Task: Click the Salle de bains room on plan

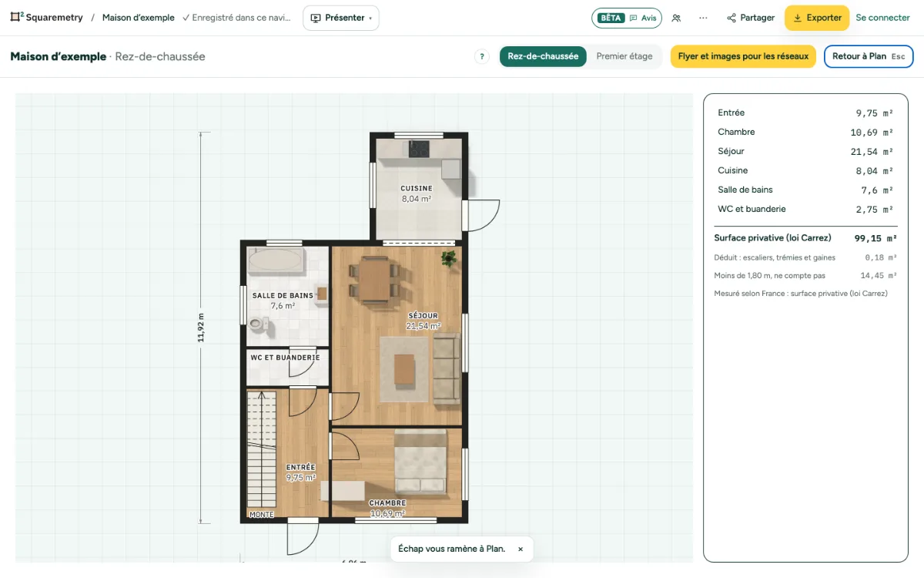Action: 286,297
